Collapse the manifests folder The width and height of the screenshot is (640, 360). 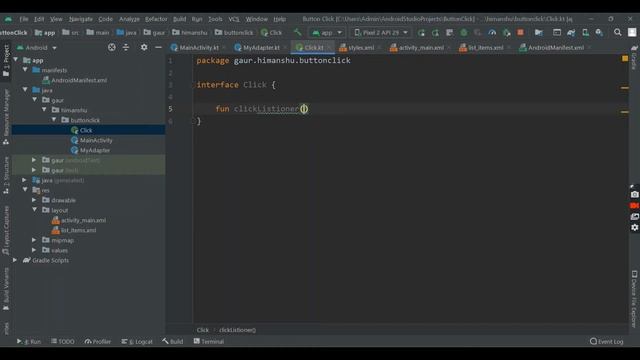click(x=25, y=70)
